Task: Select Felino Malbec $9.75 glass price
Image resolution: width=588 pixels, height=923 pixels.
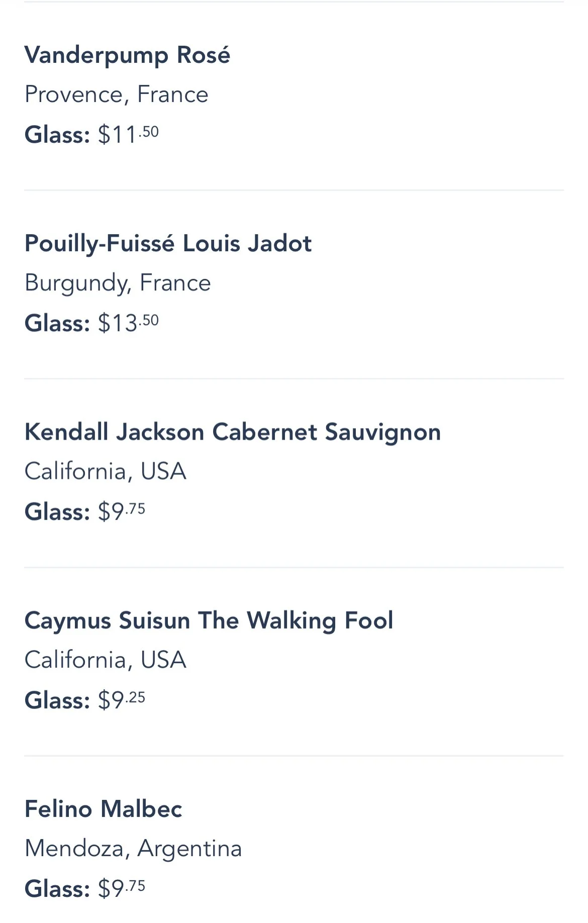Action: pos(122,888)
